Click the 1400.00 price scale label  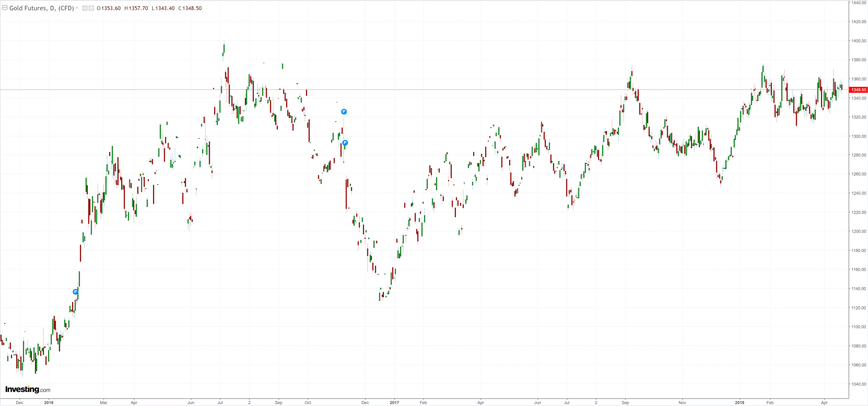[x=859, y=41]
